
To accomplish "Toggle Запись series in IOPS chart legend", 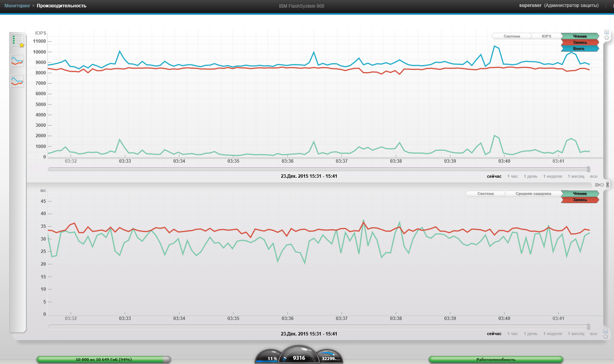I will 580,42.
